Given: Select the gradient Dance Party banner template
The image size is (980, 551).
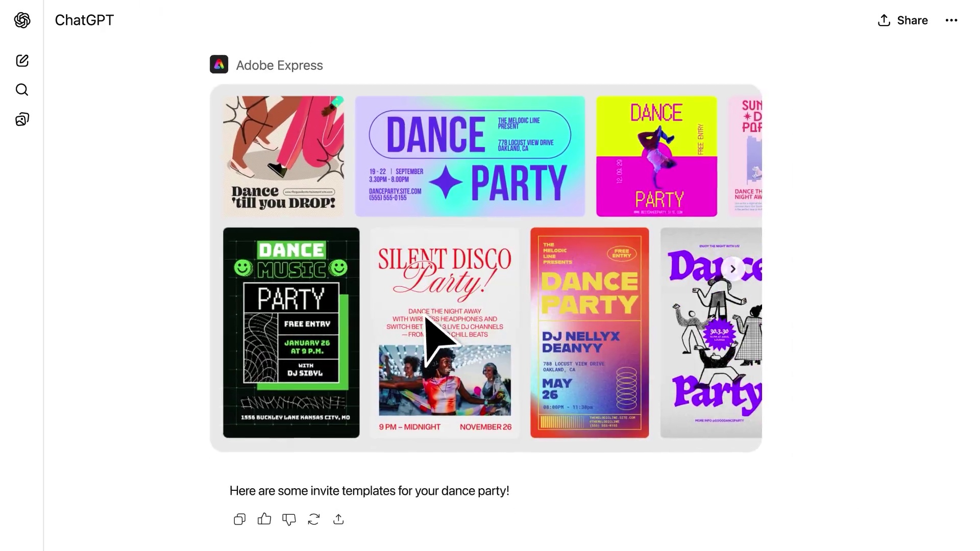Looking at the screenshot, I should click(470, 156).
